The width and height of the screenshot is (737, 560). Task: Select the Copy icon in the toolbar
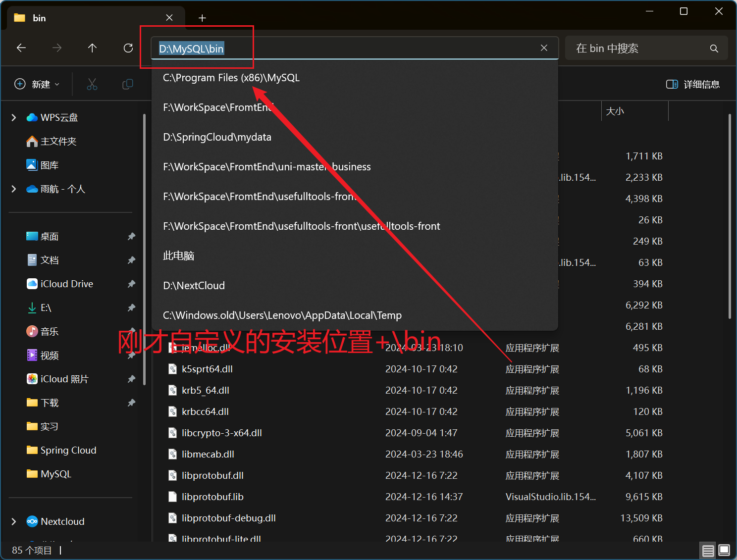[127, 84]
